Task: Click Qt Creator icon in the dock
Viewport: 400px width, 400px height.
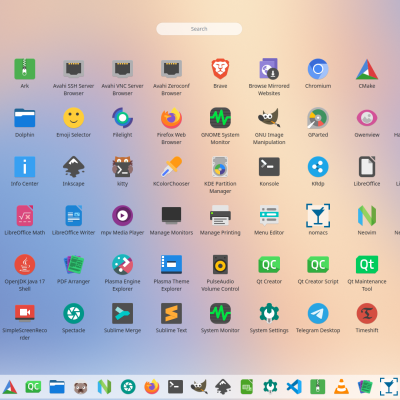Action: (x=33, y=387)
